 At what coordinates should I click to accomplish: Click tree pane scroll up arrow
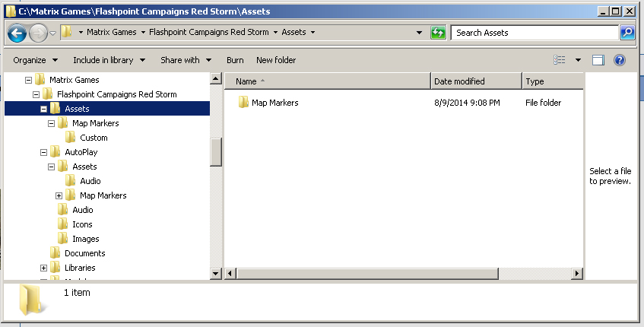[216, 78]
